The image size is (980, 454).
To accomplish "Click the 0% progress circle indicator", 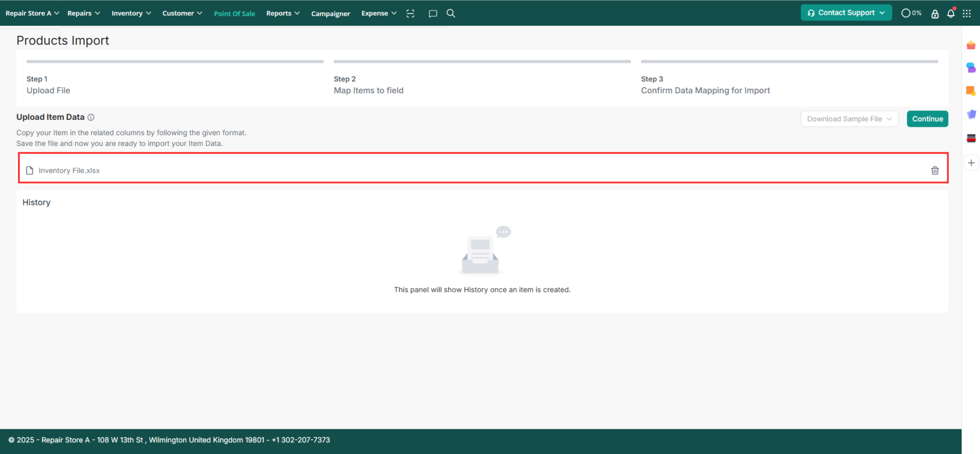I will tap(911, 13).
